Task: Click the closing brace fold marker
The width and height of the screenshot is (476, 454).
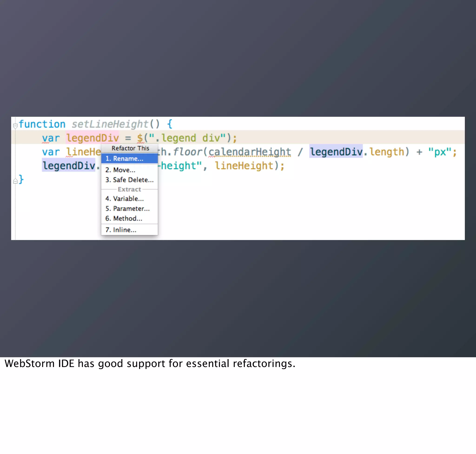Action: pos(15,181)
